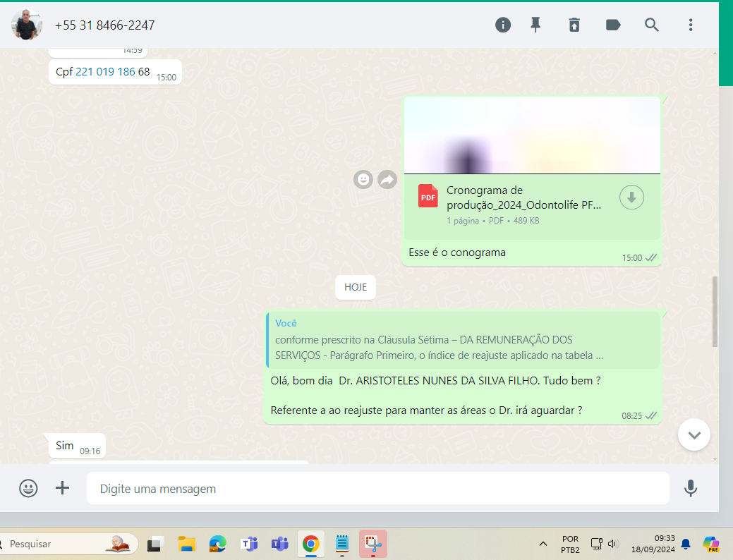
Task: Open File Explorer from taskbar
Action: tap(186, 544)
